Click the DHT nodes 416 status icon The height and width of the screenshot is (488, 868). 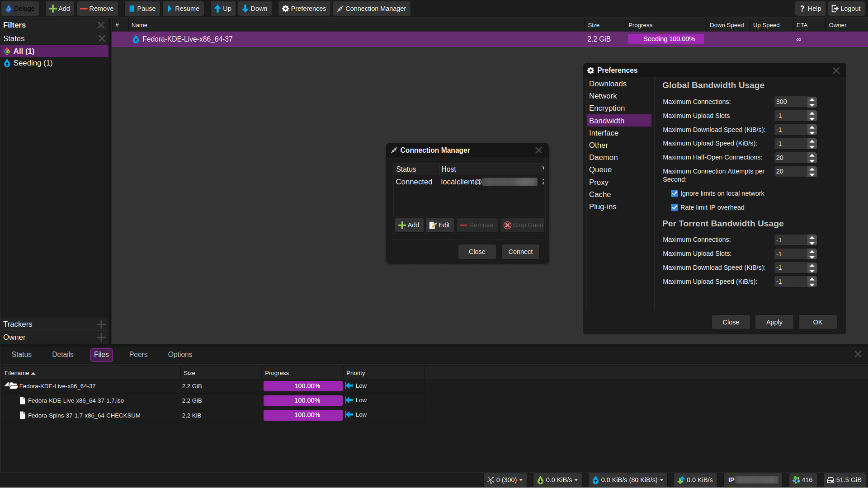point(796,480)
